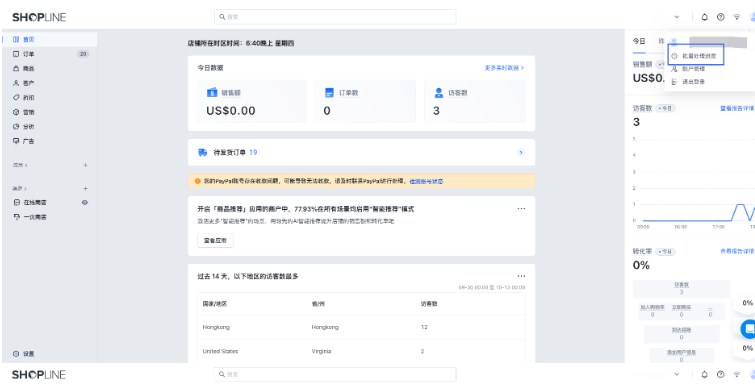755x386 pixels.
Task: Open the 商品 products icon in sidebar
Action: click(16, 68)
